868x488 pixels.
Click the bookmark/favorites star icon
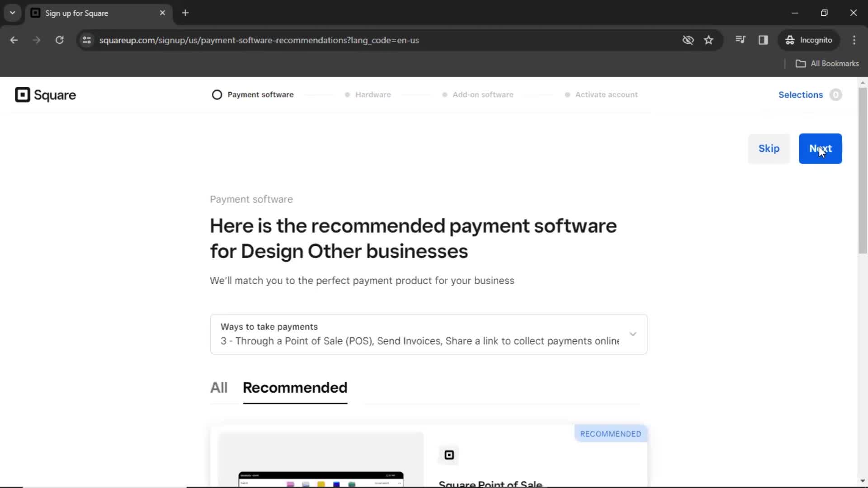point(708,40)
